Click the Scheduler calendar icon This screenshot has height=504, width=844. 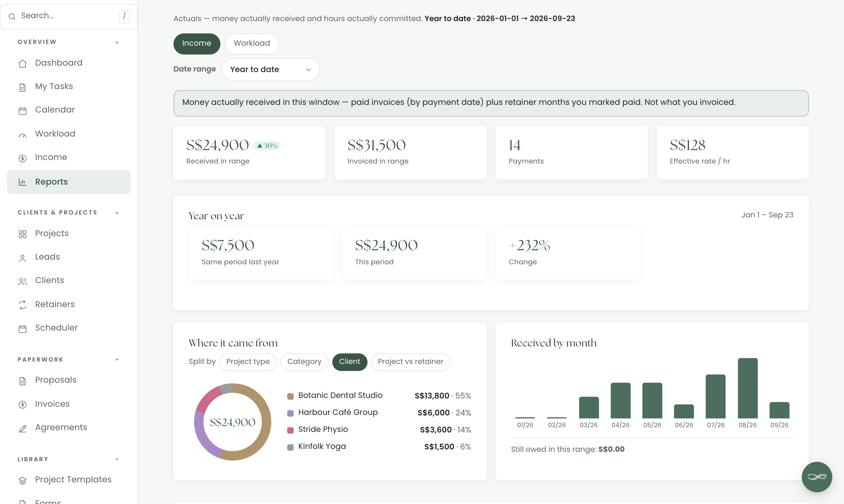22,328
